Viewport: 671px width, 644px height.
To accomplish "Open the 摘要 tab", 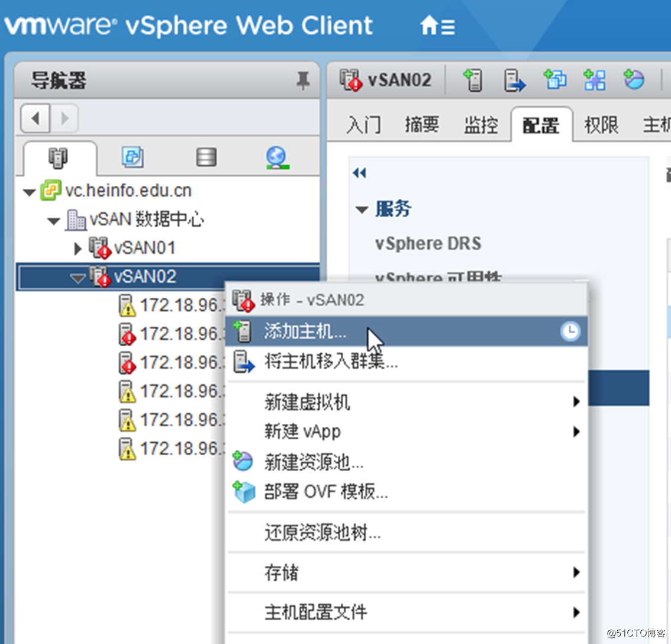I will [422, 125].
